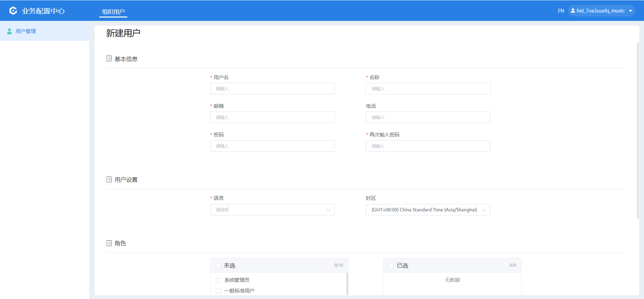Focus the 密码 input field
644x299 pixels.
click(x=272, y=146)
